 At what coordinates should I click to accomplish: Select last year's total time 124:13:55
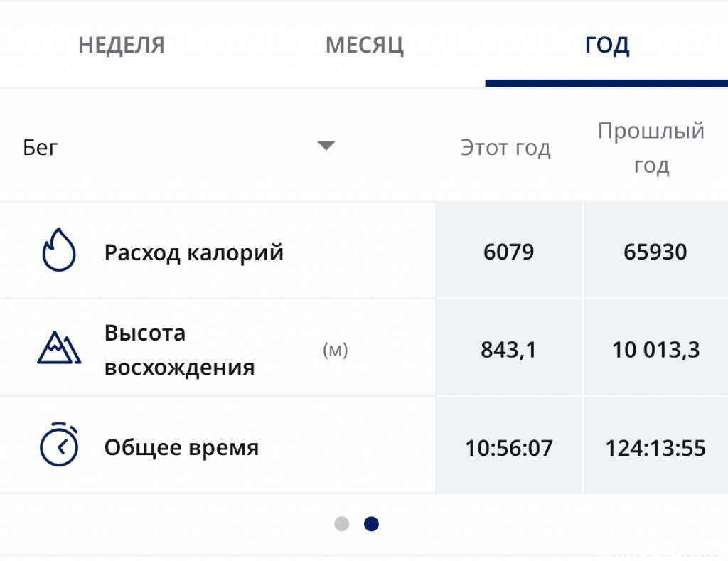pos(655,448)
